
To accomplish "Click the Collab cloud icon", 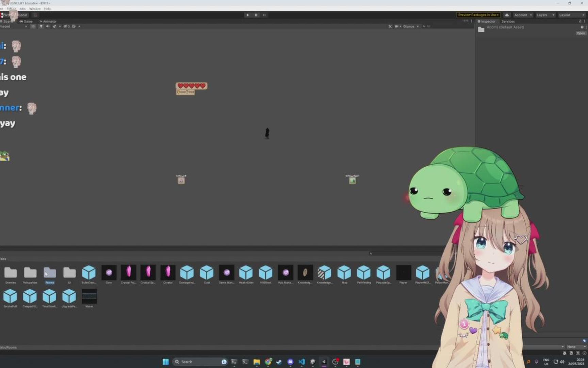I will click(x=507, y=15).
